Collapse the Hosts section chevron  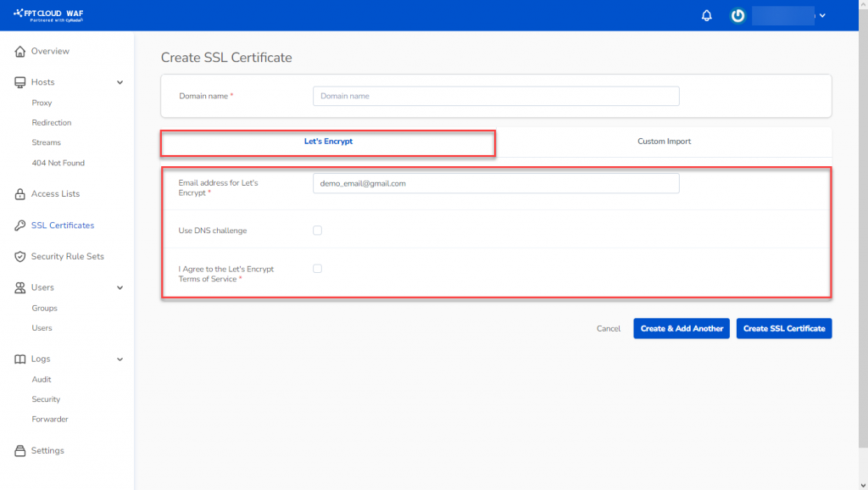(x=120, y=82)
